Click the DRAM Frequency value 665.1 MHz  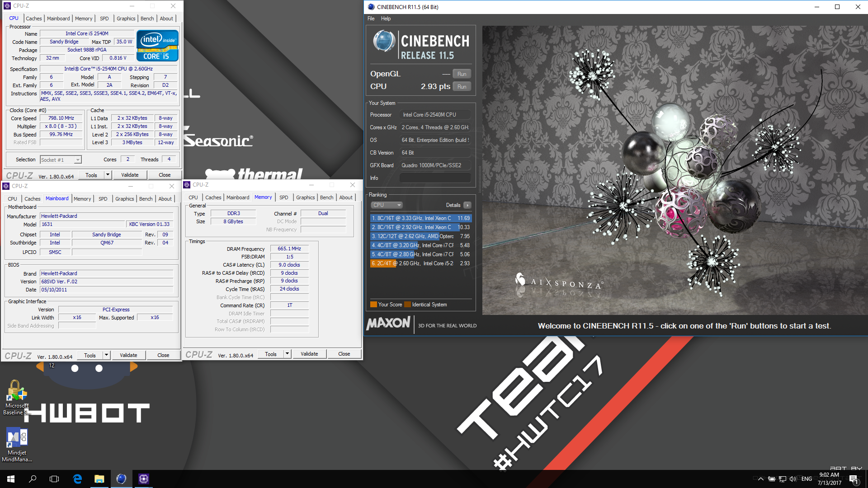point(289,249)
